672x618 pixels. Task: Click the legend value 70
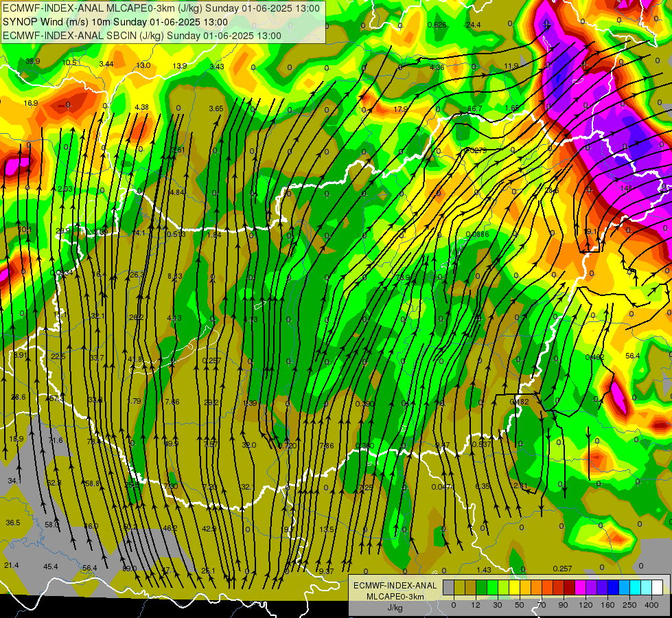542,605
